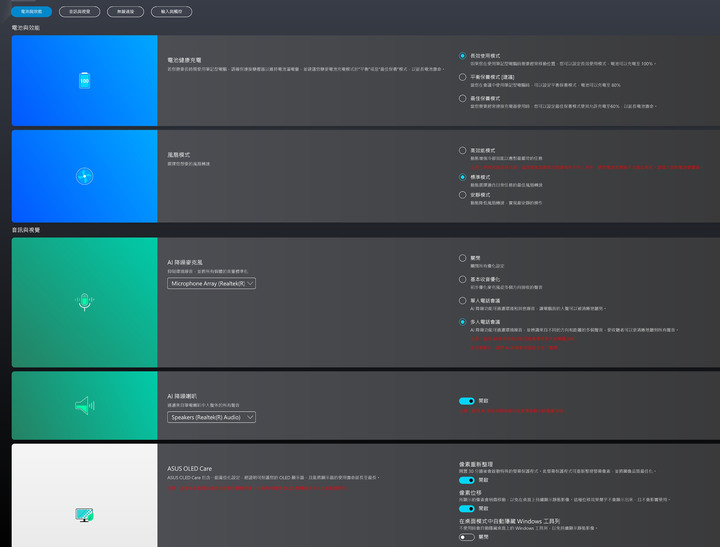Select 長效使用模式 battery charging mode
This screenshot has width=720, height=547.
[462, 56]
